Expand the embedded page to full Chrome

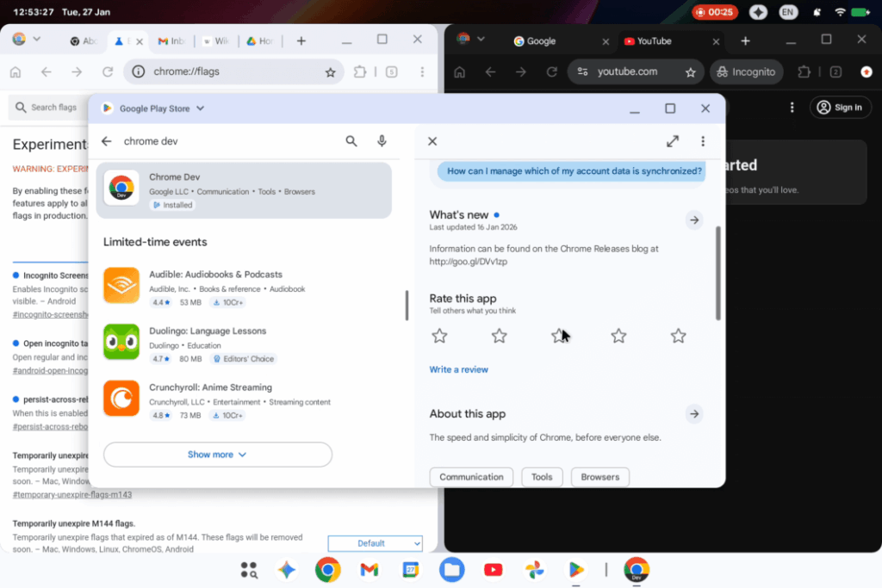tap(673, 140)
